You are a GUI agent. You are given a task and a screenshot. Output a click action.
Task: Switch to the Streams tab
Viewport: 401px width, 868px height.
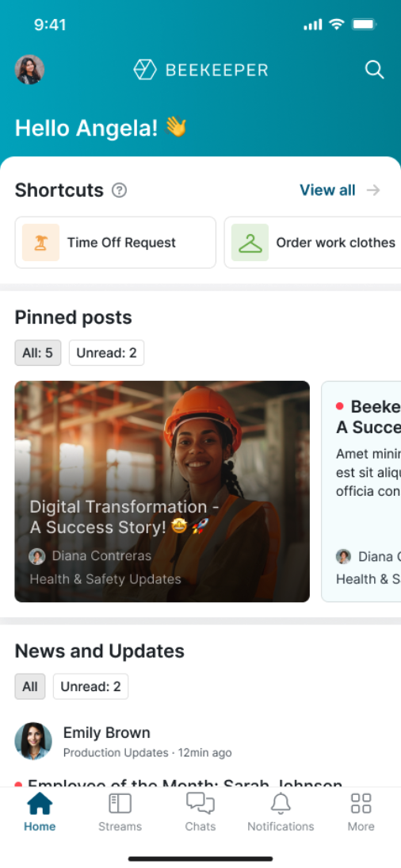click(120, 812)
